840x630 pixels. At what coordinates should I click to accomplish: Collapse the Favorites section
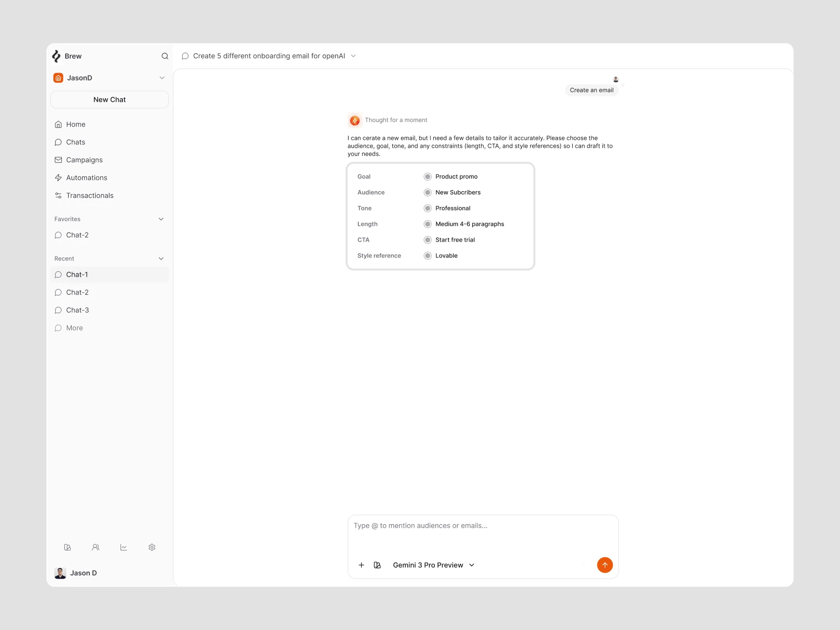click(x=161, y=219)
